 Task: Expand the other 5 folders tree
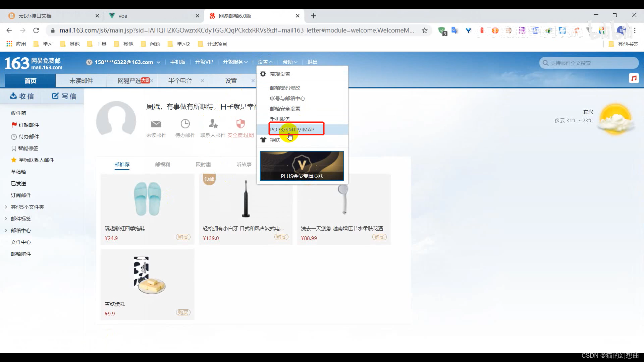(6, 207)
